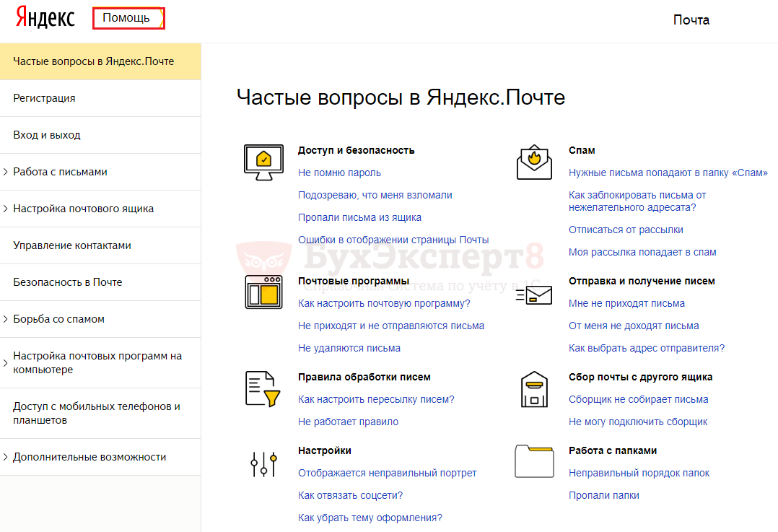Expand Настройка почтового ящика section

[83, 209]
